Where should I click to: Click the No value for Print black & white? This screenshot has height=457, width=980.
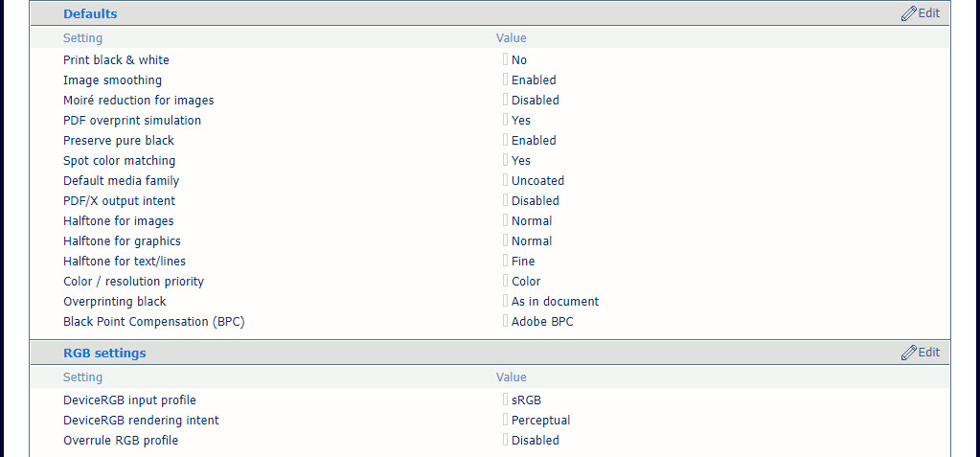pyautogui.click(x=519, y=60)
